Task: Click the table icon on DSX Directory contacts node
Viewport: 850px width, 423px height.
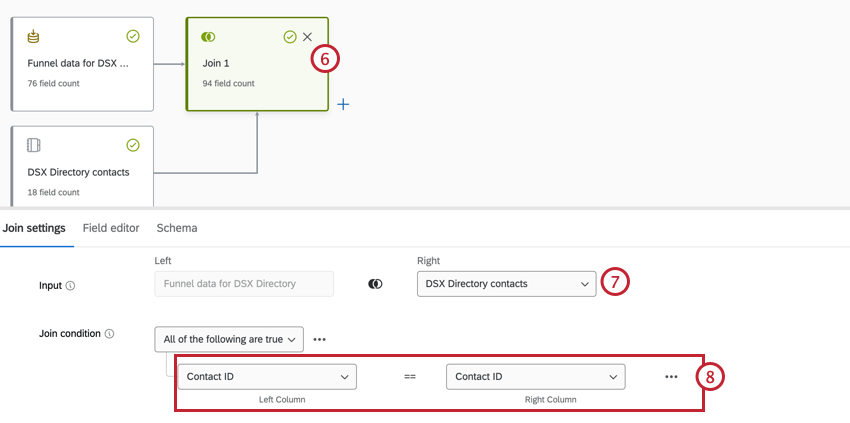Action: click(x=34, y=145)
